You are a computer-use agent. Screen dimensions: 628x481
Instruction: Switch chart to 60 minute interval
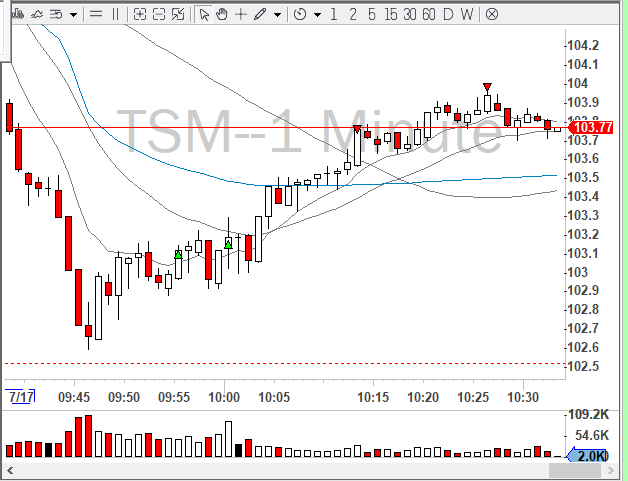point(429,15)
